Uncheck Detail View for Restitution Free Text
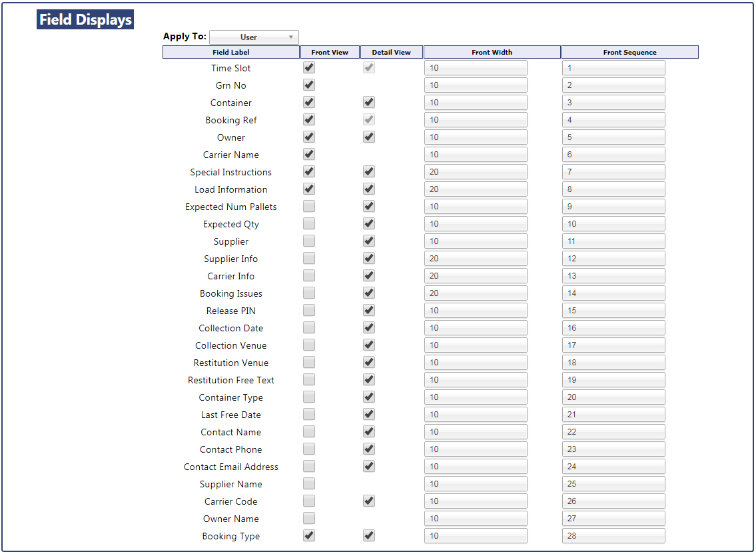The height and width of the screenshot is (554, 756). click(369, 380)
